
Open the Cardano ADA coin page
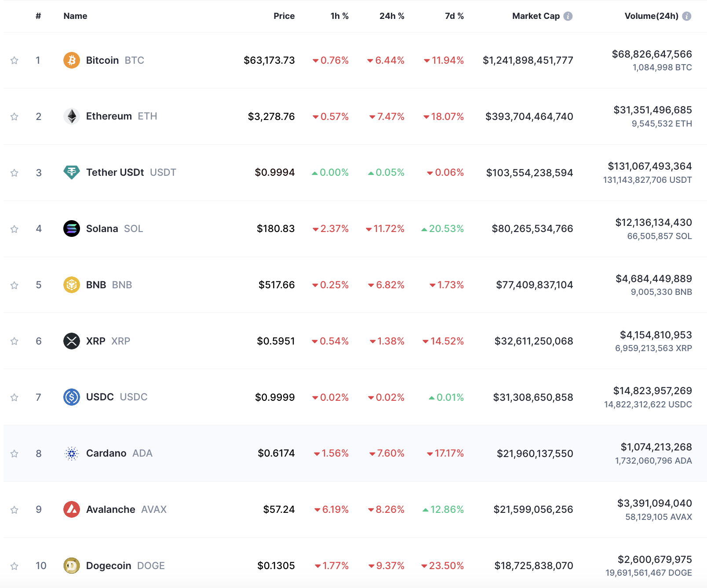pos(119,453)
